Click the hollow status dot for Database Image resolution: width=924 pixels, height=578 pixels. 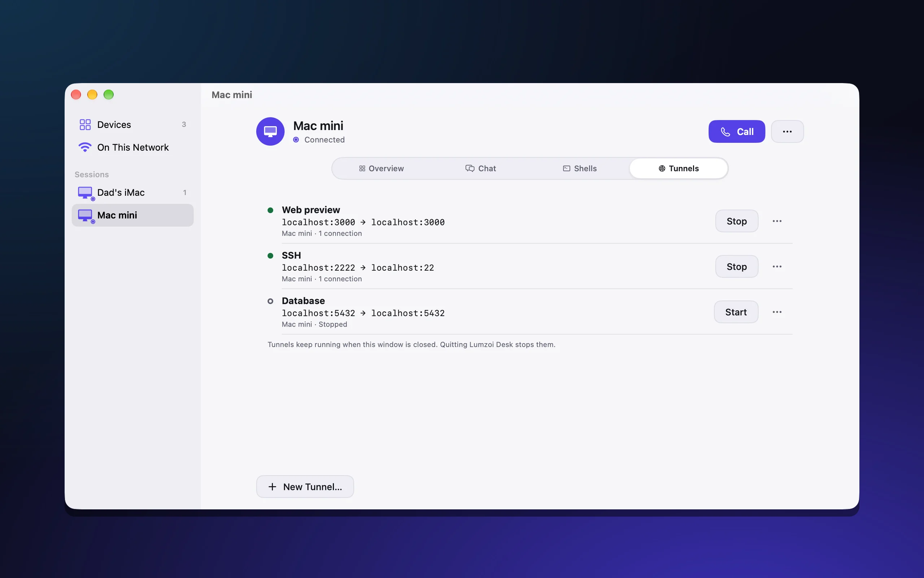coord(270,301)
